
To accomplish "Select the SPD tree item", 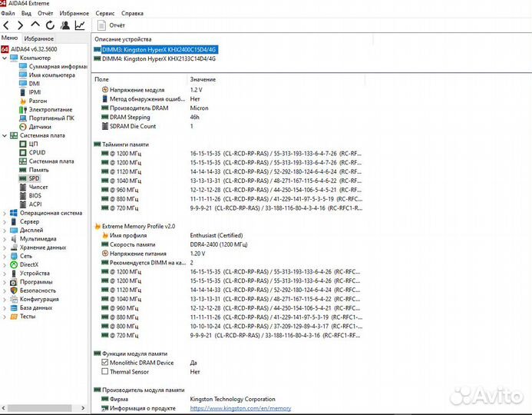I will pos(34,178).
